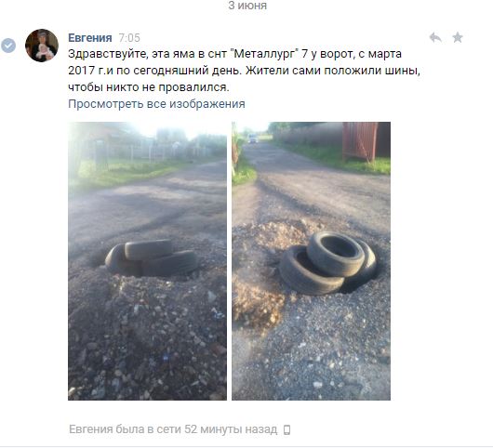
Task: Click the red gate in the right photo
Action: (360, 140)
